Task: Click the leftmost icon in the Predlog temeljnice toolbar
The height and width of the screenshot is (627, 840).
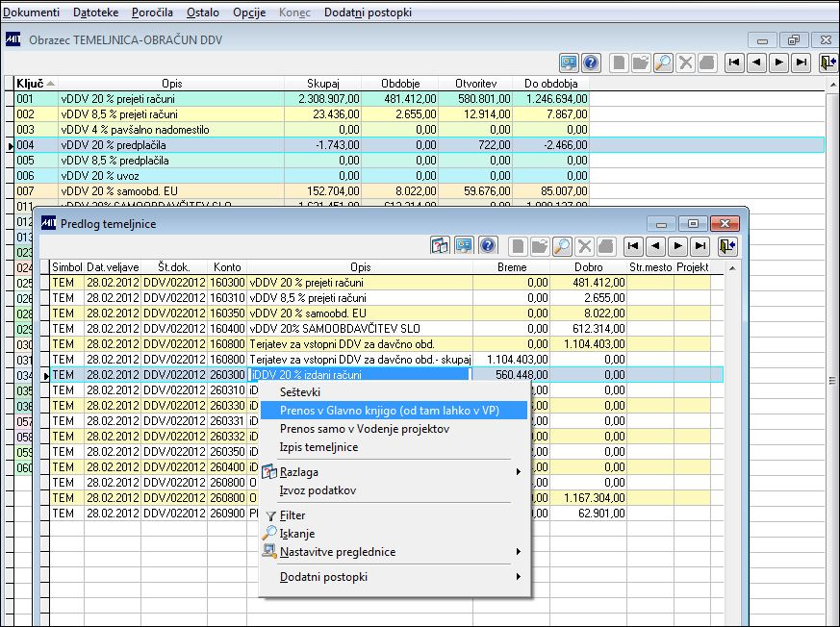Action: [440, 245]
